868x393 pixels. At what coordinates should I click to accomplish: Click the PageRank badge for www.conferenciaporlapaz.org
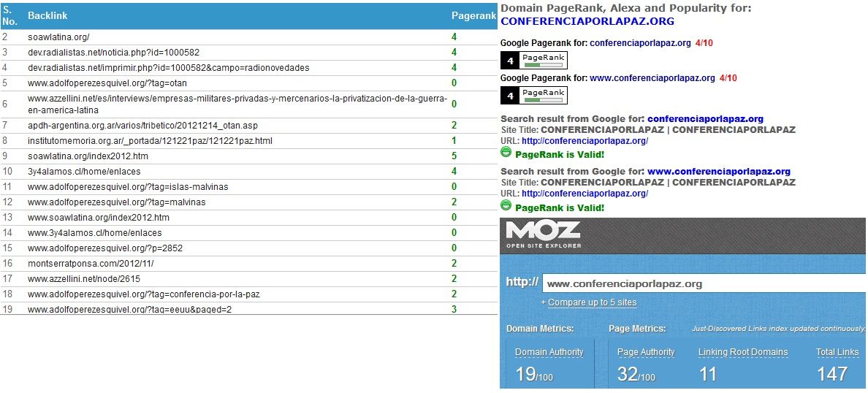pos(533,96)
